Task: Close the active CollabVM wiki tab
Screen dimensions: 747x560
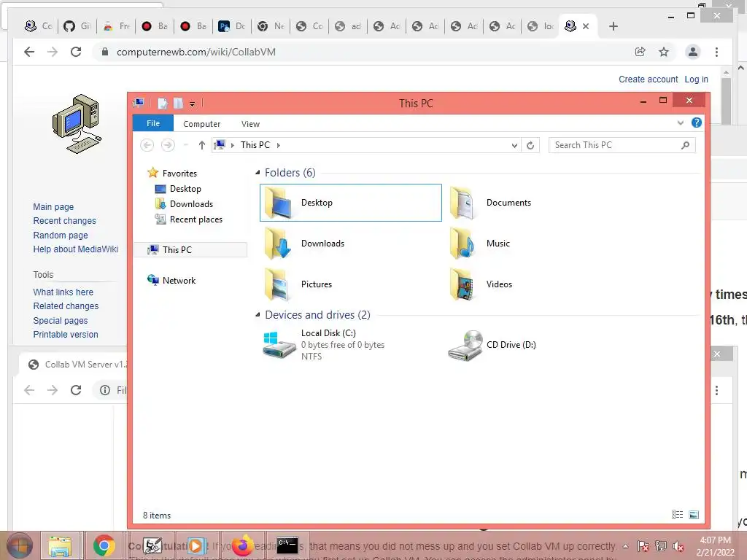Action: [586, 26]
